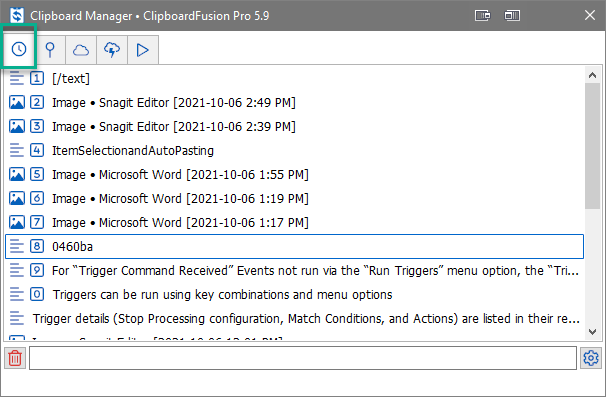Click the list scrollbar down arrow
606x397 pixels.
[x=592, y=332]
